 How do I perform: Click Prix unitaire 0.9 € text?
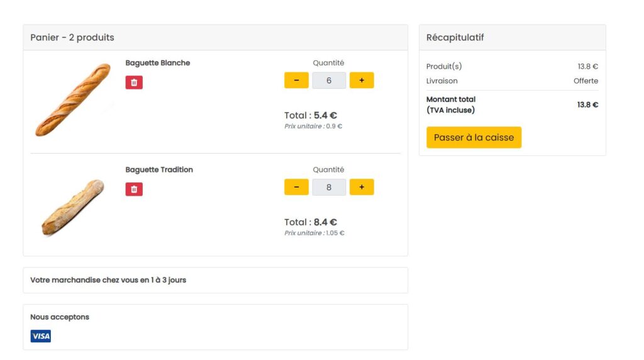[313, 126]
